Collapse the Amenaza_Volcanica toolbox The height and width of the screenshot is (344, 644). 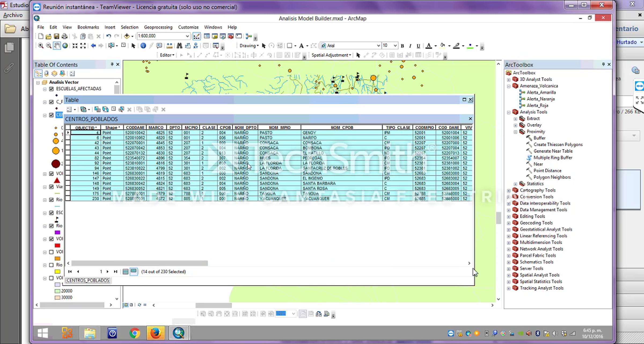point(508,86)
